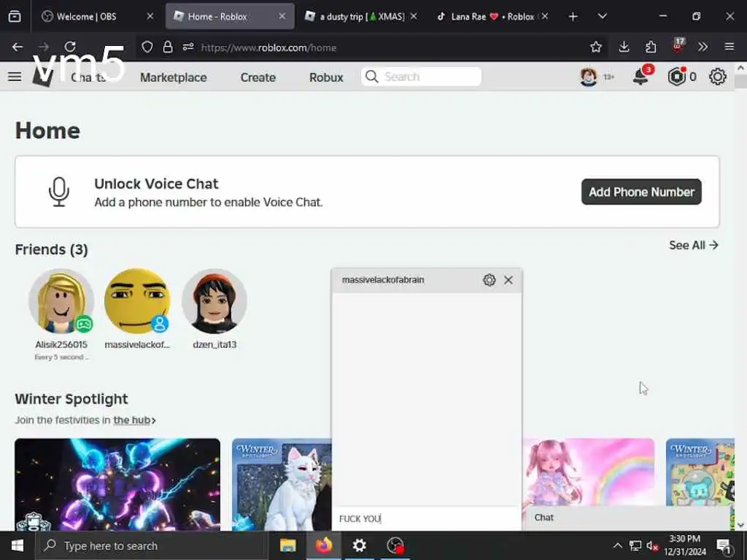Expand the list all tabs dropdown

click(602, 17)
